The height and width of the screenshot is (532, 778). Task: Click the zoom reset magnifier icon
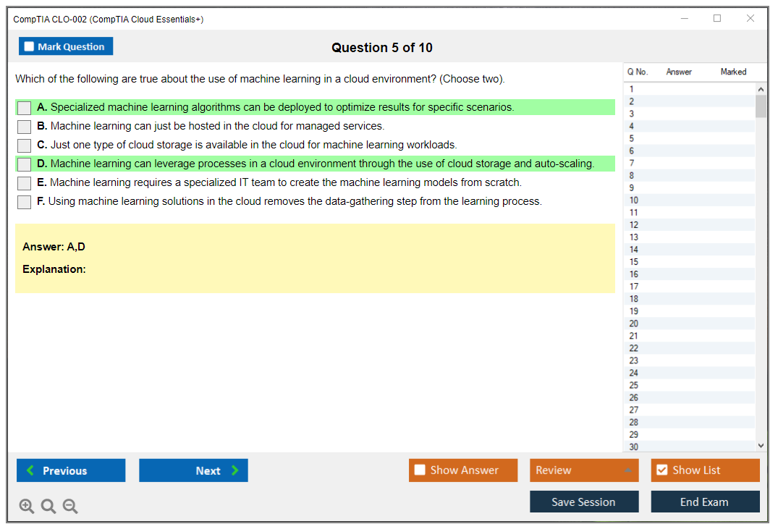click(48, 507)
